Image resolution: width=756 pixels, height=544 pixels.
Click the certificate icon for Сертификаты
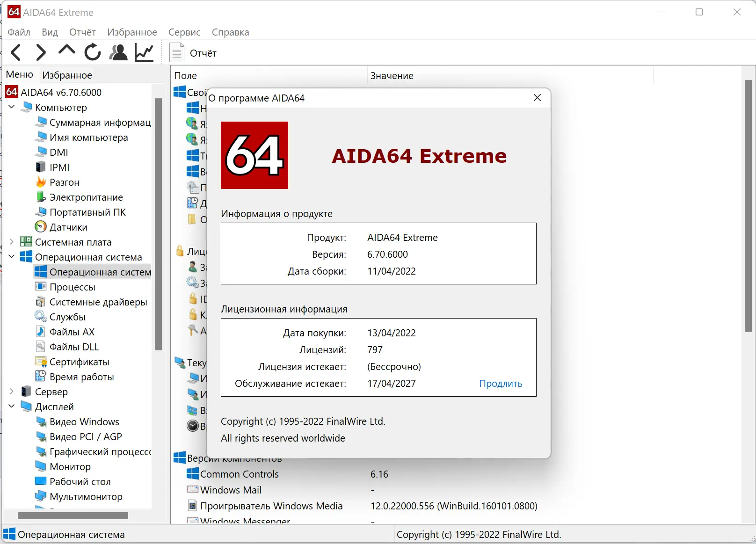pyautogui.click(x=41, y=362)
